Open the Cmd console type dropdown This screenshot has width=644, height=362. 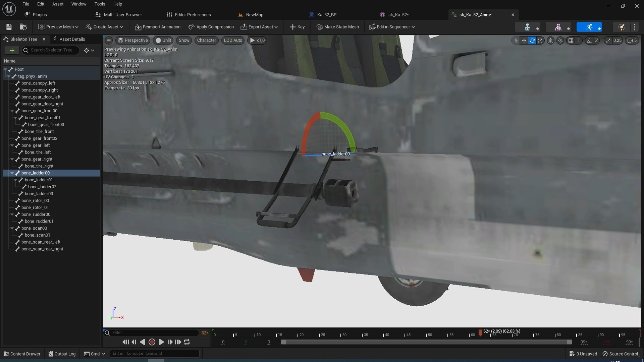95,354
